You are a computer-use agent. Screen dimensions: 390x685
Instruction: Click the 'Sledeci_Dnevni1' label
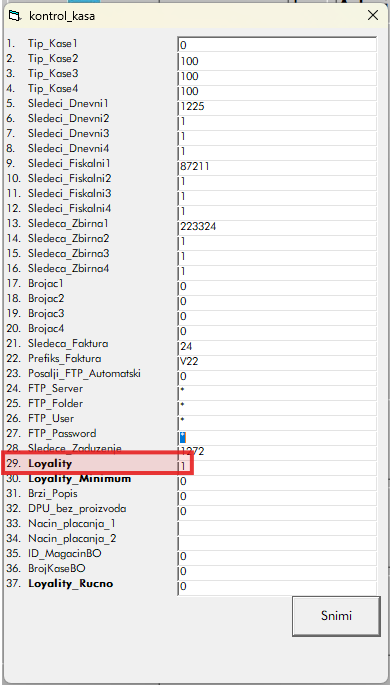(x=68, y=104)
